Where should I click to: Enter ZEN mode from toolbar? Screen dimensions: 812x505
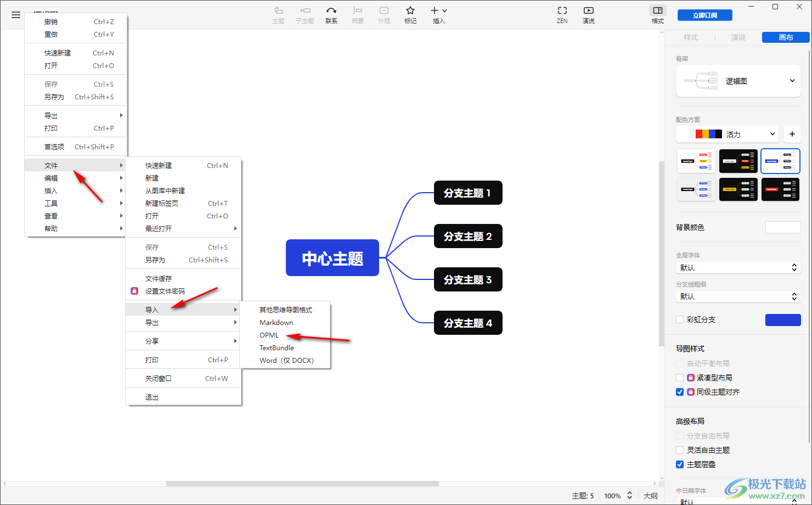tap(562, 15)
